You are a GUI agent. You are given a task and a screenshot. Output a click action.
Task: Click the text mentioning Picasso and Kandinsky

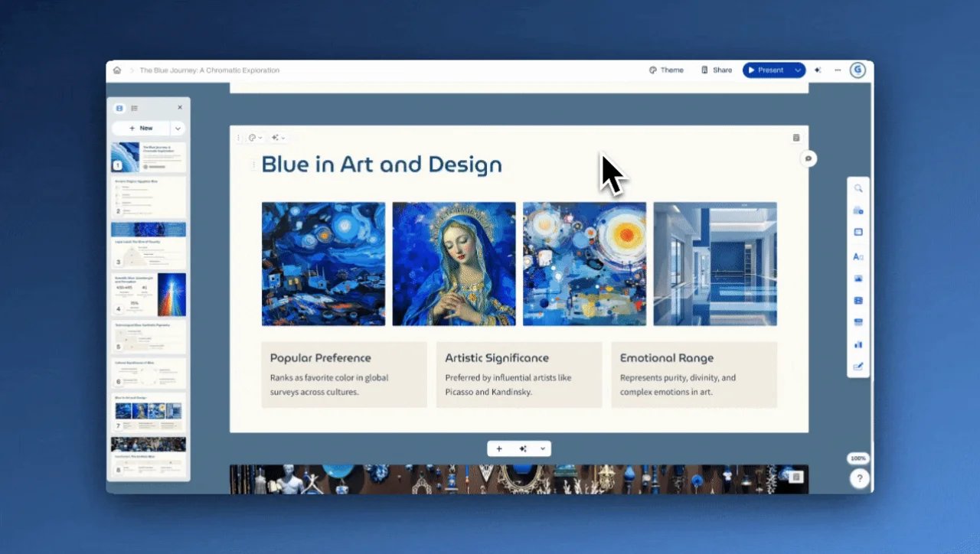point(508,385)
